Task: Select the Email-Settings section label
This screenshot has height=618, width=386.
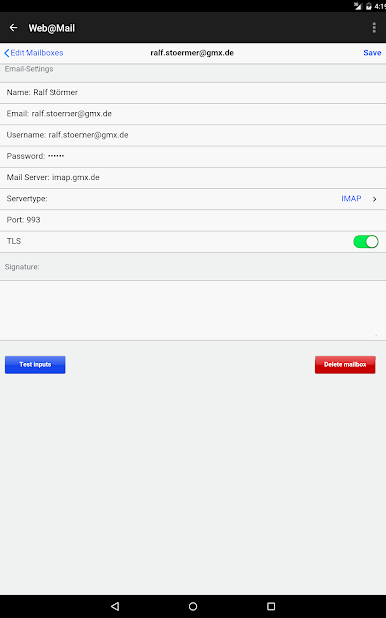Action: point(29,69)
